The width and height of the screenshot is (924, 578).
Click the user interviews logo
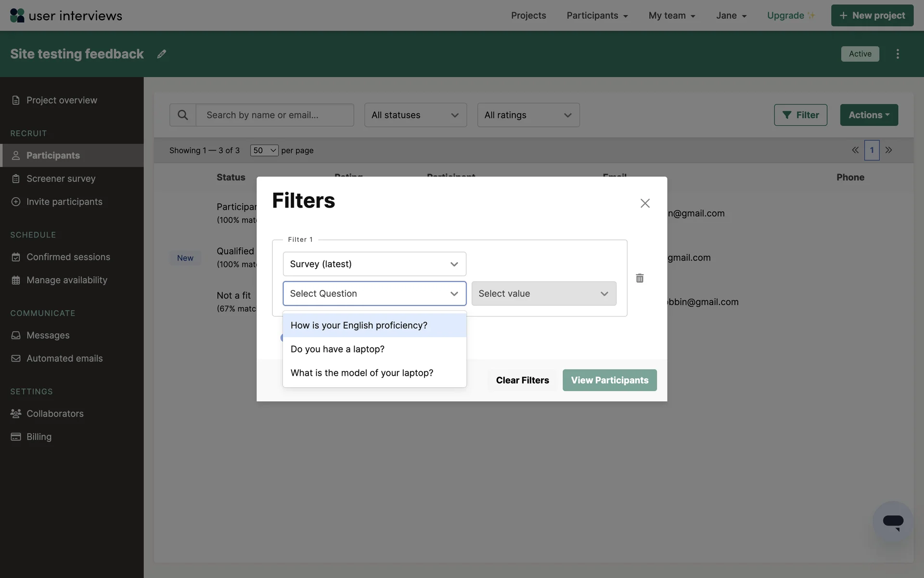[x=66, y=15]
